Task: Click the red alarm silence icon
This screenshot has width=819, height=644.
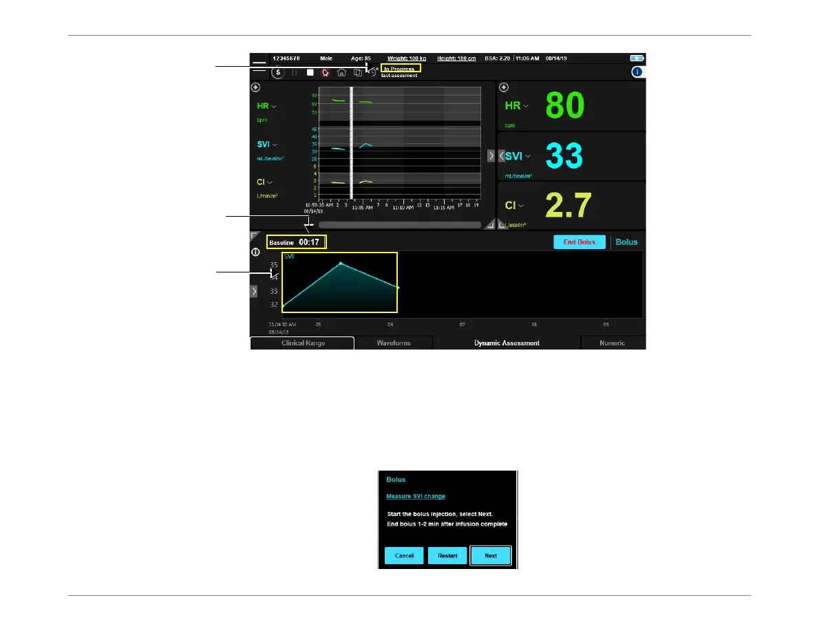Action: point(326,73)
